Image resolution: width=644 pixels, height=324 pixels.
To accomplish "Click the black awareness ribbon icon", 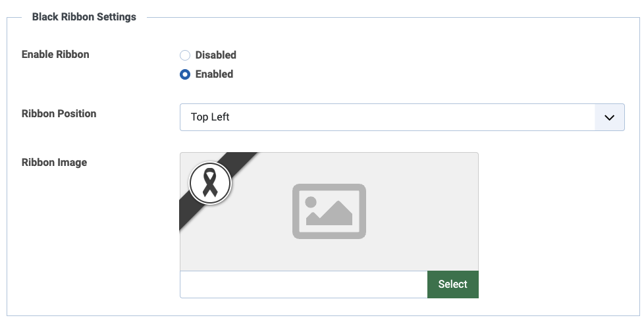I will click(210, 182).
